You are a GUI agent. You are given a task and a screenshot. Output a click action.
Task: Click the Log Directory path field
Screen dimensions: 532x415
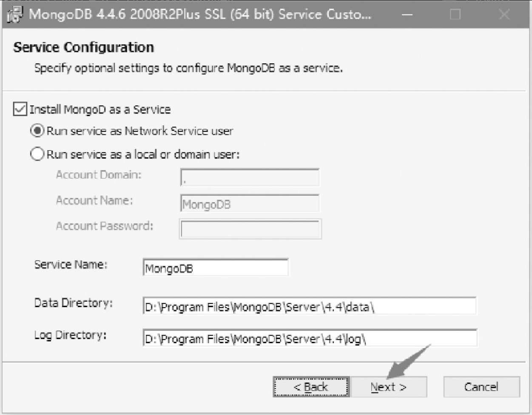tap(310, 338)
